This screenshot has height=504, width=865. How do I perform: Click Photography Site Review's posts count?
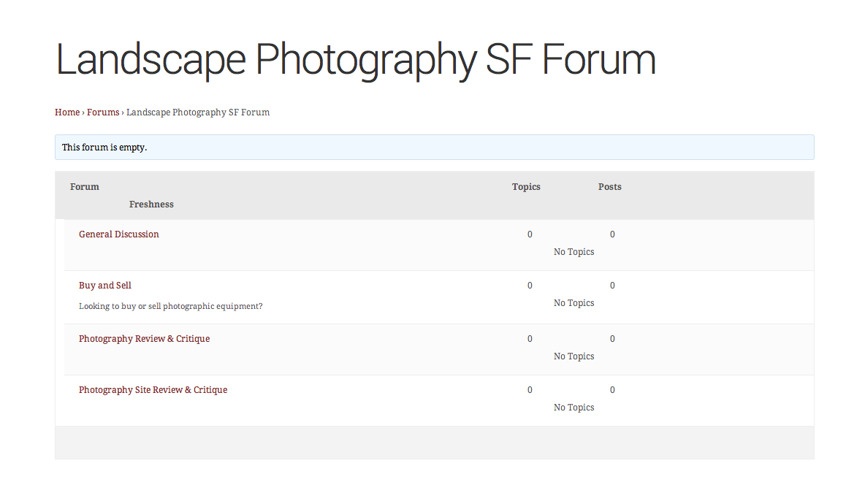[612, 390]
